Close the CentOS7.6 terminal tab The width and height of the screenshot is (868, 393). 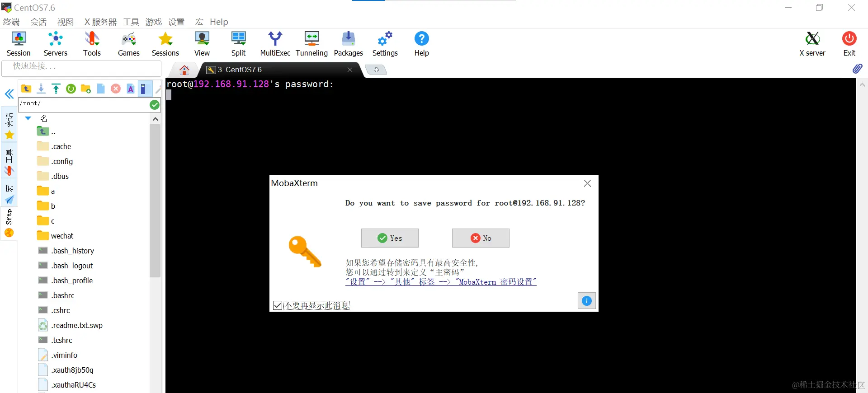pos(349,70)
